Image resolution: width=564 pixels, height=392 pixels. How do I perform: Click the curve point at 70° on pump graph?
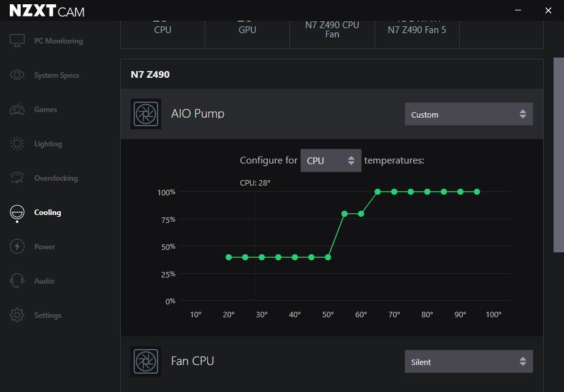(x=394, y=192)
